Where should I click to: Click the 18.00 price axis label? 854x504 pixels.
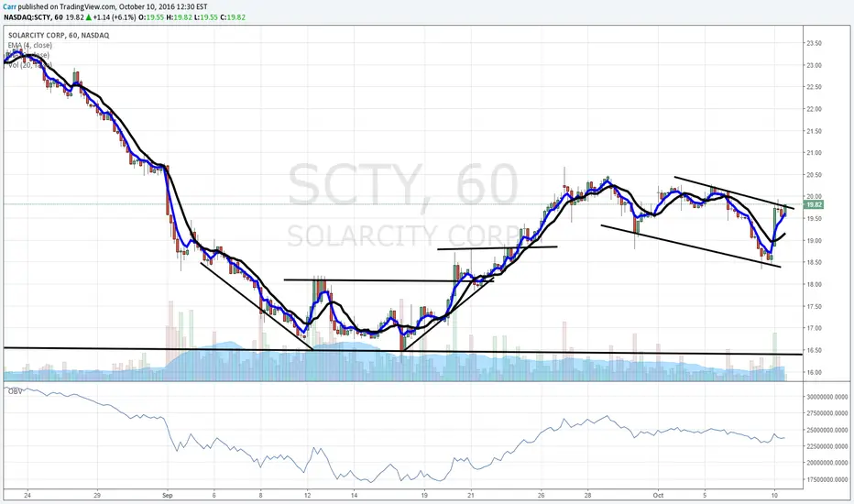click(815, 284)
